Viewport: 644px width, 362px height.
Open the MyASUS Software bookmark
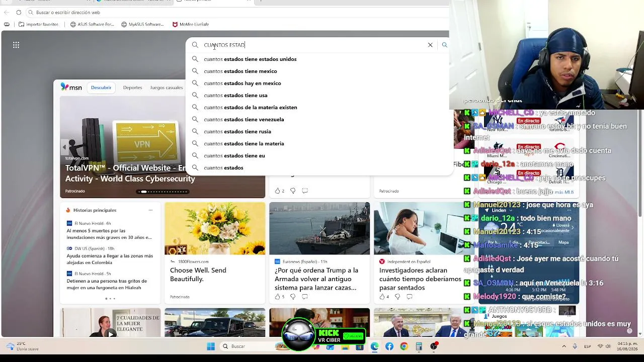(x=142, y=24)
